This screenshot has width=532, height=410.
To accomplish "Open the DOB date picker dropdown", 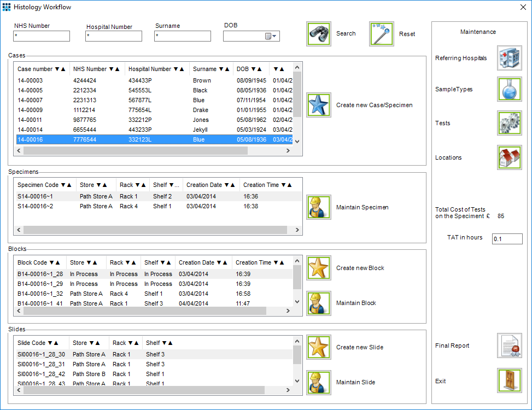I will (x=273, y=36).
